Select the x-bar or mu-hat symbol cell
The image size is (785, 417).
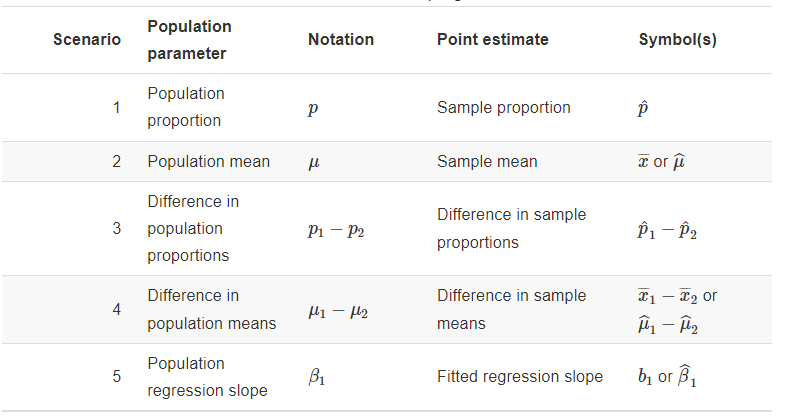point(661,161)
